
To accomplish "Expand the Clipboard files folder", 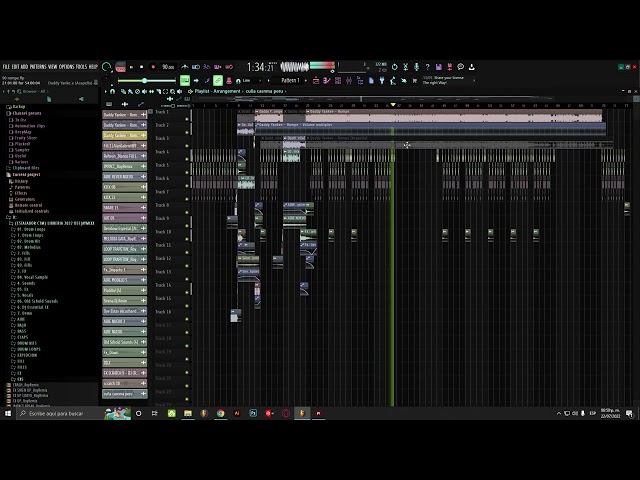I will tap(23, 168).
